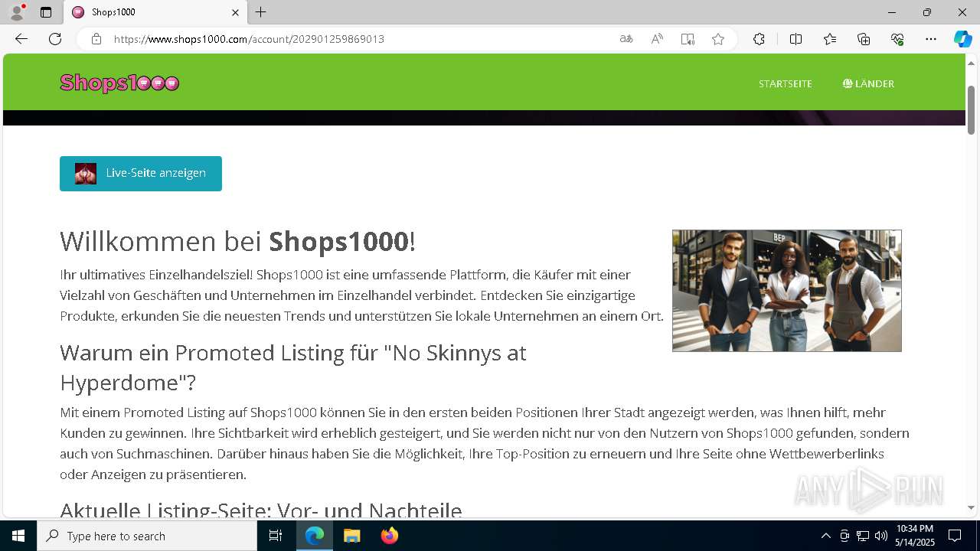Open Immersive Reader icon

pos(688,39)
